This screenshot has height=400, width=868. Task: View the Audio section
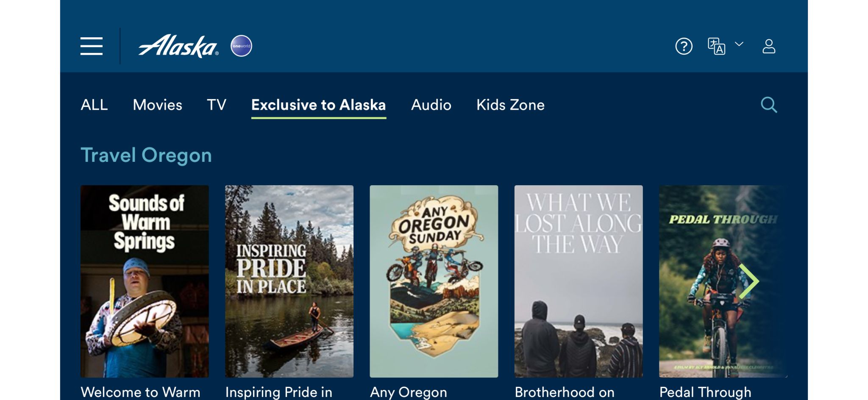point(431,105)
